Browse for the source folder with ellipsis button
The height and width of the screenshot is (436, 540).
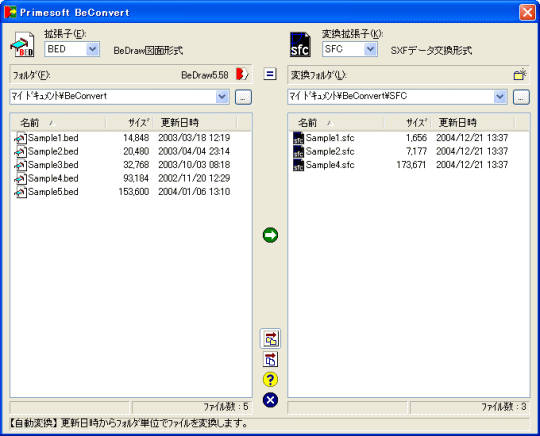(x=243, y=97)
